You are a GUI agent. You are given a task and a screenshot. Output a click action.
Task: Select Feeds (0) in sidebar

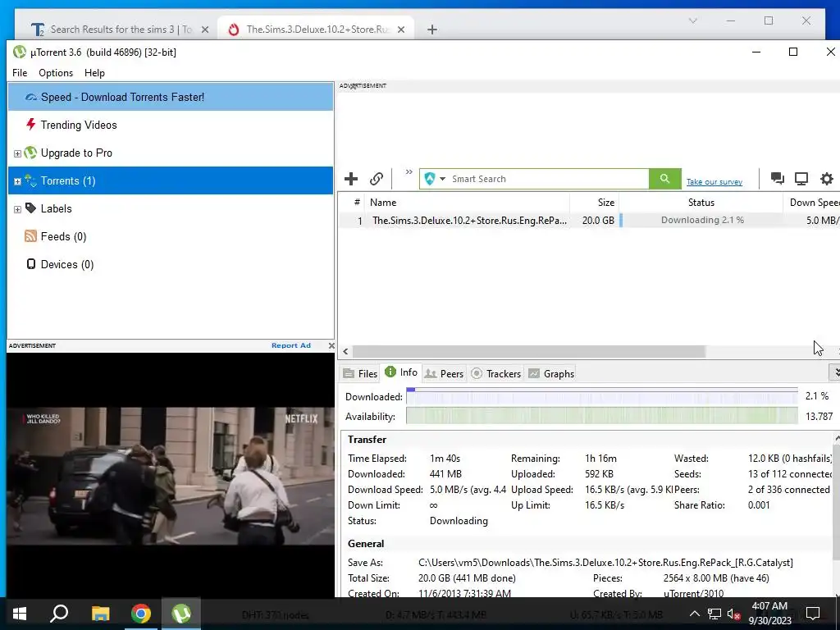pyautogui.click(x=63, y=236)
